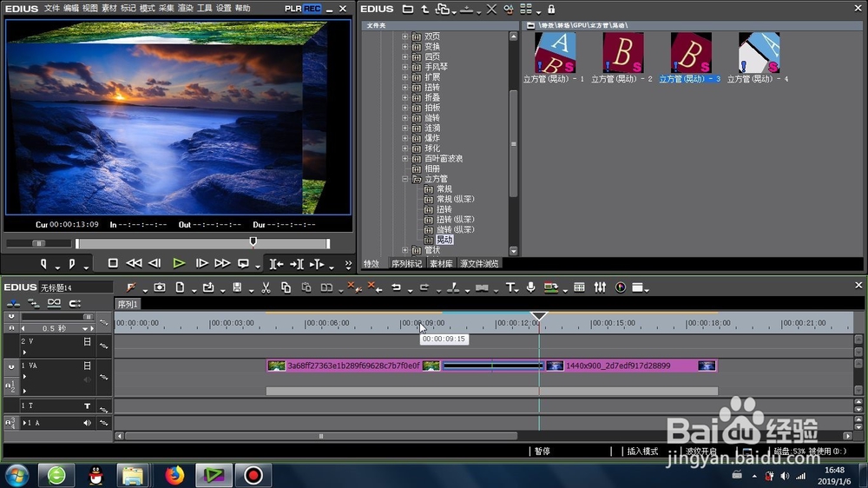The width and height of the screenshot is (868, 488).
Task: Open the folder icon in effects panel toolbar
Action: pos(408,9)
